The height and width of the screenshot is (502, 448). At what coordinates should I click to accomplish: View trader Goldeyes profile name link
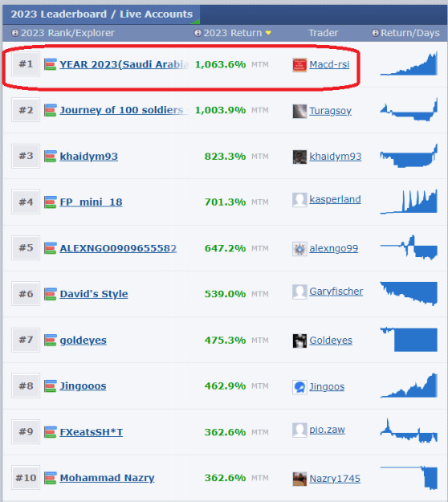tap(331, 341)
